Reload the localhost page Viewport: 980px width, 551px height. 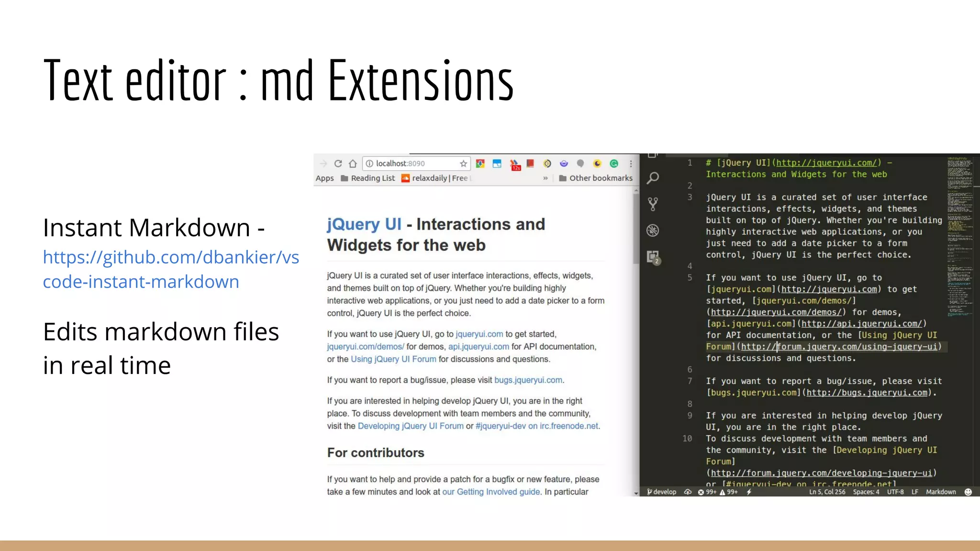pyautogui.click(x=338, y=164)
